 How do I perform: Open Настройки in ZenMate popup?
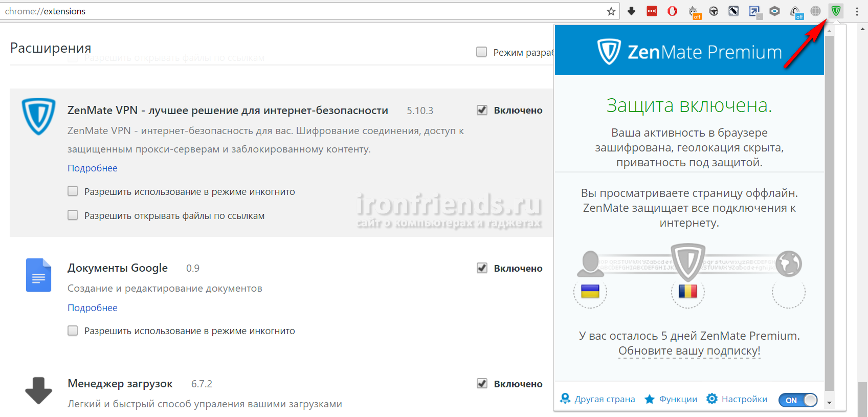click(x=737, y=399)
